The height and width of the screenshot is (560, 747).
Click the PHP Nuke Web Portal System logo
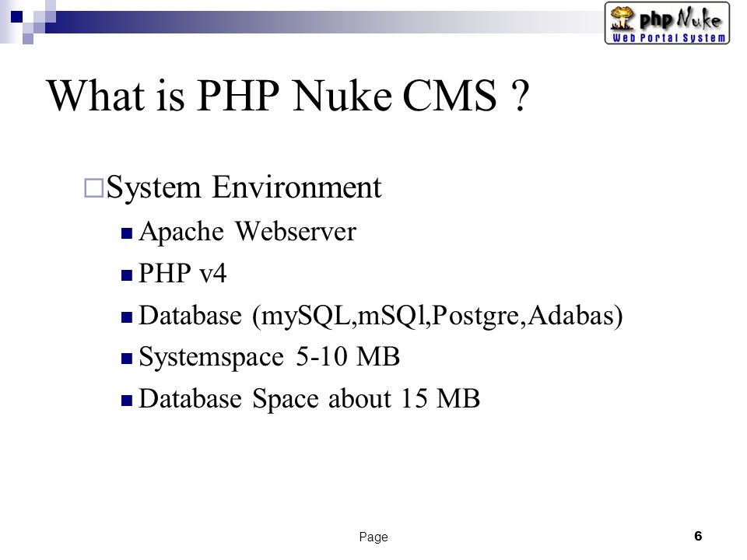click(667, 23)
